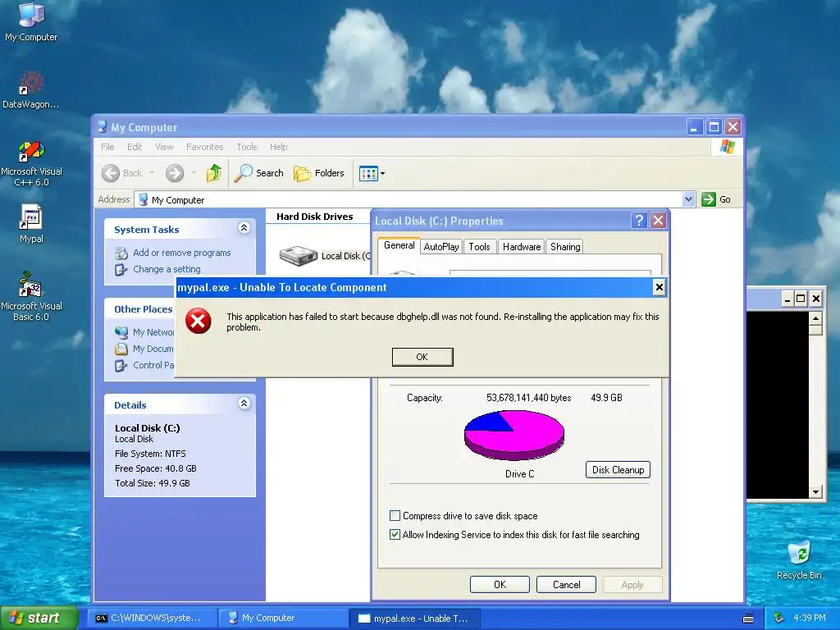Click the network tray icon near clock
The width and height of the screenshot is (840, 630).
click(779, 619)
